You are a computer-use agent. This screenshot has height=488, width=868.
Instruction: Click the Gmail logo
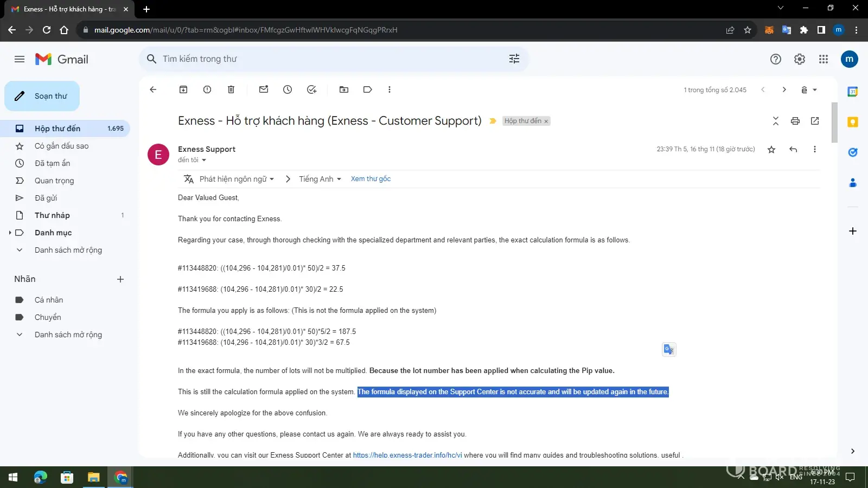coord(62,59)
